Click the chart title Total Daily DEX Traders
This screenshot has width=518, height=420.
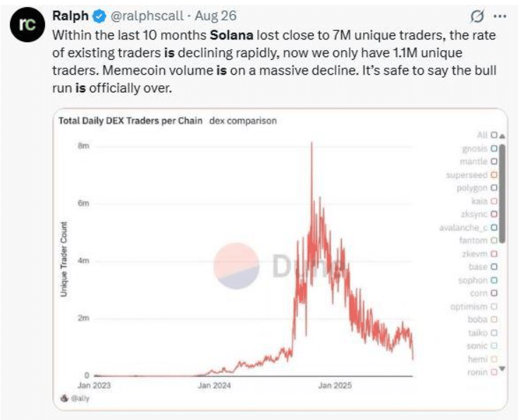click(130, 121)
